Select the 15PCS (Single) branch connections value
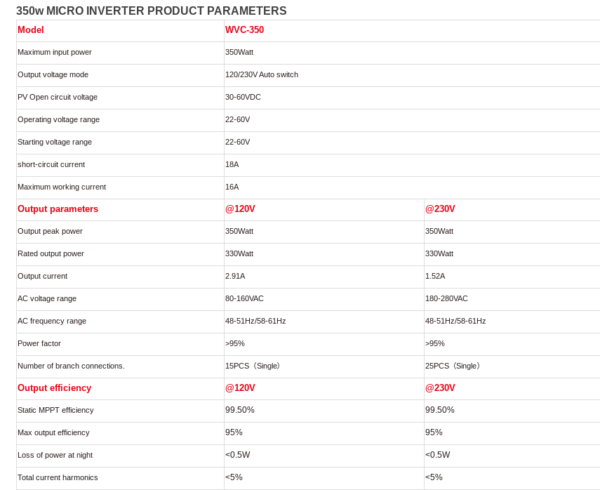Screen dimensions: 600x490 click(x=253, y=366)
